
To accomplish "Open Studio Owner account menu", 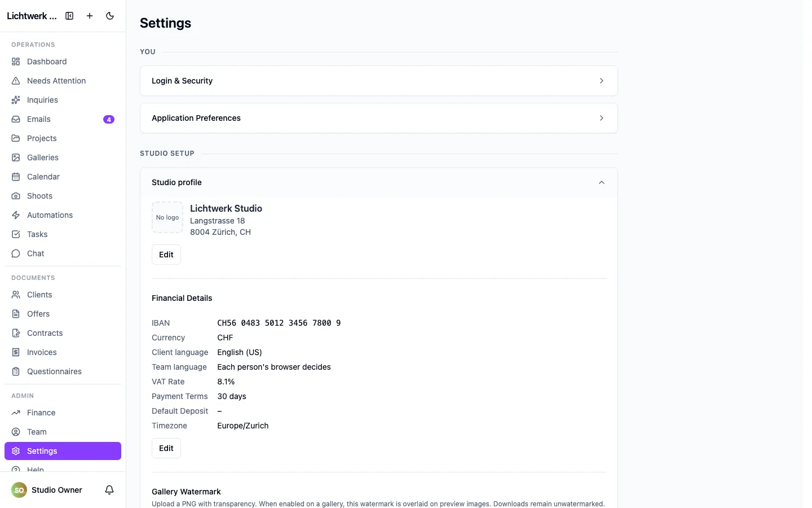I will click(47, 490).
